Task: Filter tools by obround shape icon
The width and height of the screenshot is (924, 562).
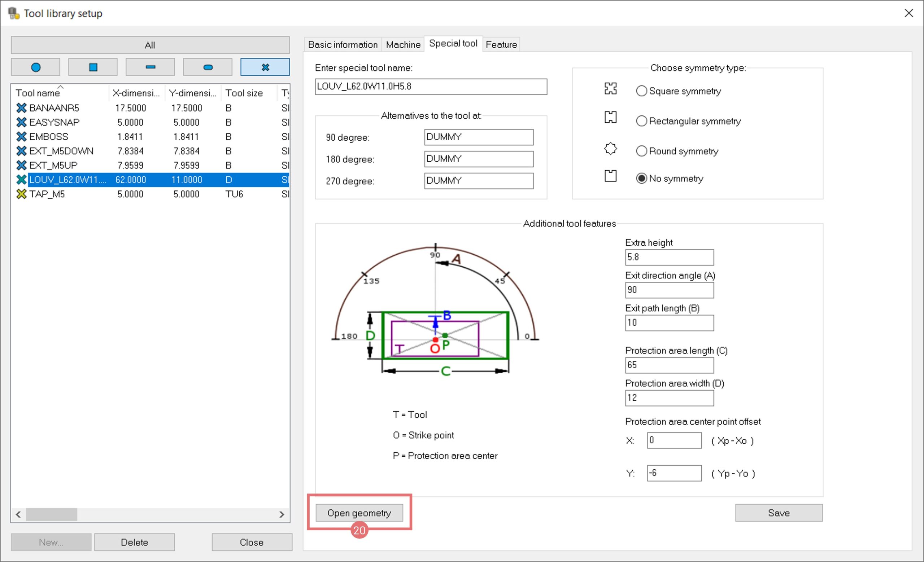Action: point(208,67)
